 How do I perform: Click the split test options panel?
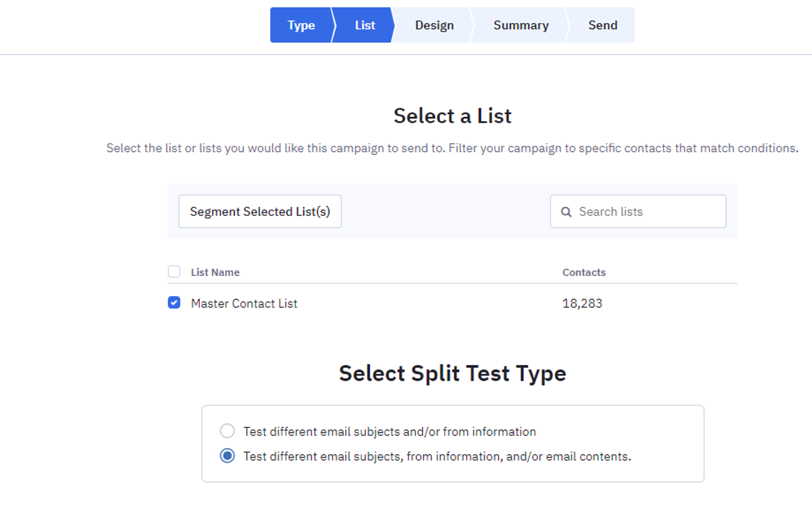click(x=453, y=443)
